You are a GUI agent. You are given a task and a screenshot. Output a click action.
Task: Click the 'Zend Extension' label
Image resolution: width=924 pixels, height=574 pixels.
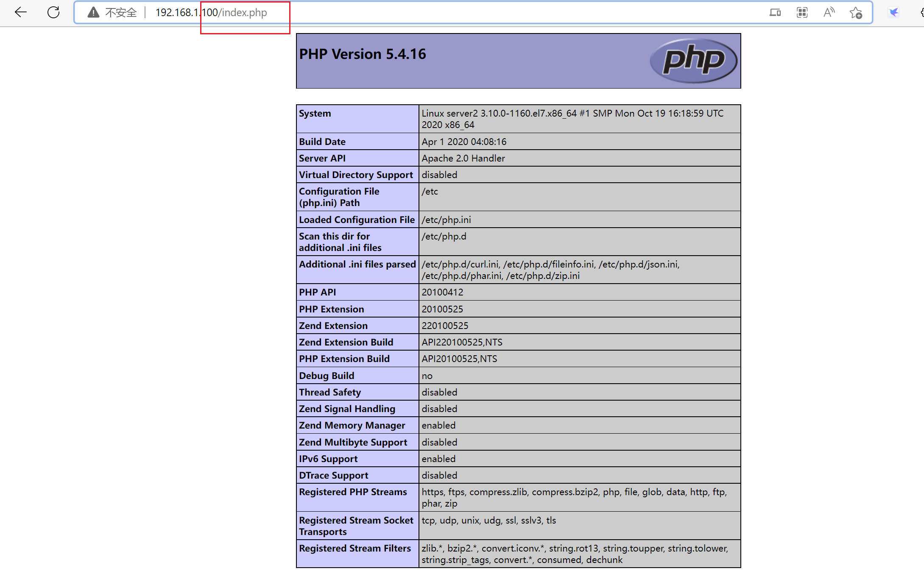coord(333,326)
